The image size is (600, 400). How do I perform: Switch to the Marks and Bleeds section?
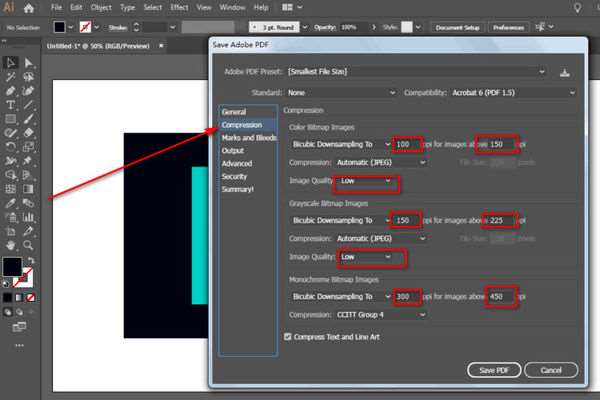coord(249,138)
